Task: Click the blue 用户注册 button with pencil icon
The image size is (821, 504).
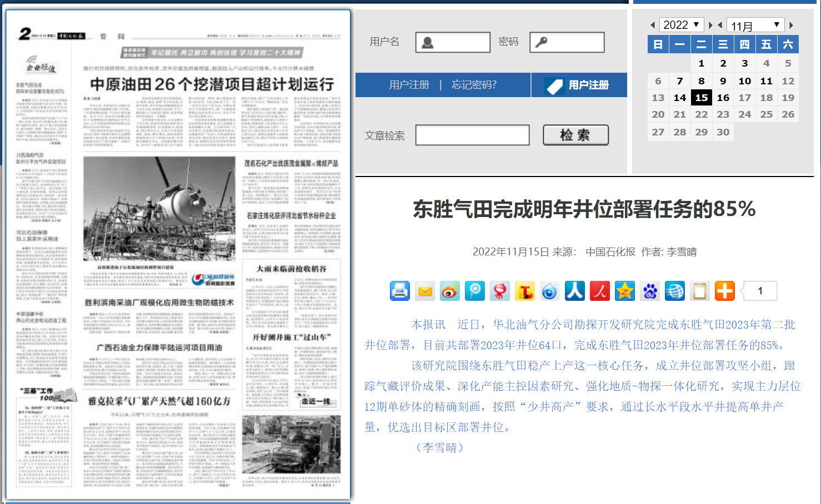Action: point(579,85)
